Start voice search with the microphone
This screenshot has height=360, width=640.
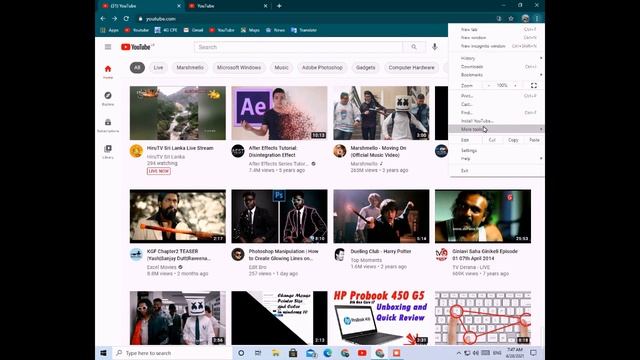click(435, 47)
